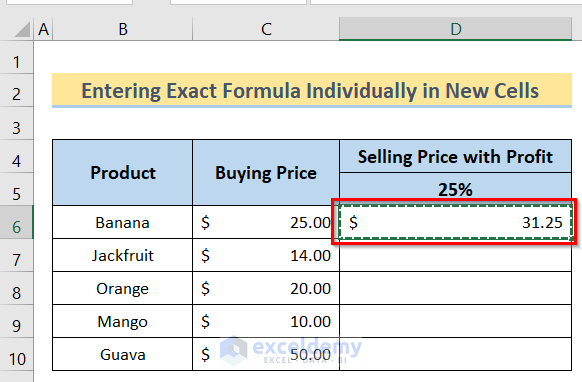Click the Guava buying price 50.00 cell

[x=266, y=354]
